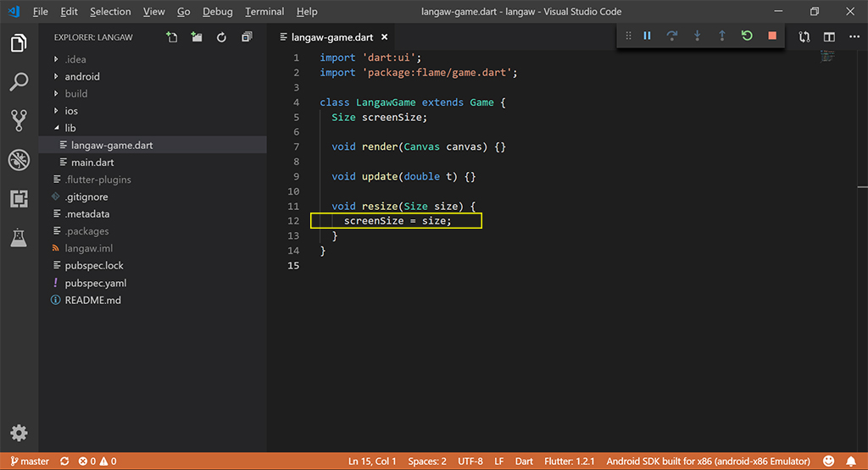Click New File icon in explorer header

coord(172,37)
